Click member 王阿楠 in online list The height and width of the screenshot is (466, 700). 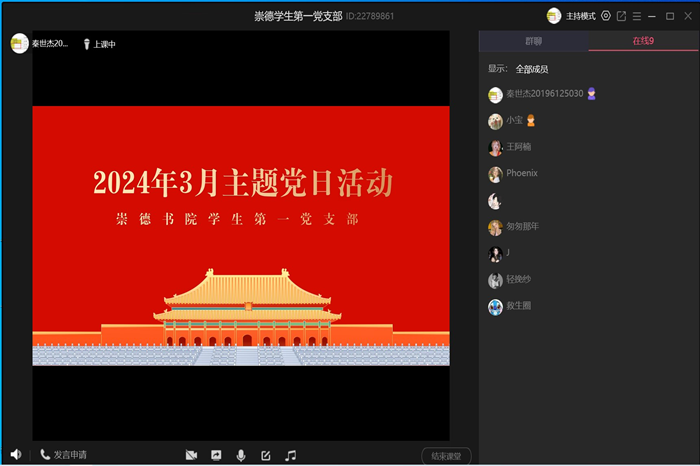tap(519, 147)
